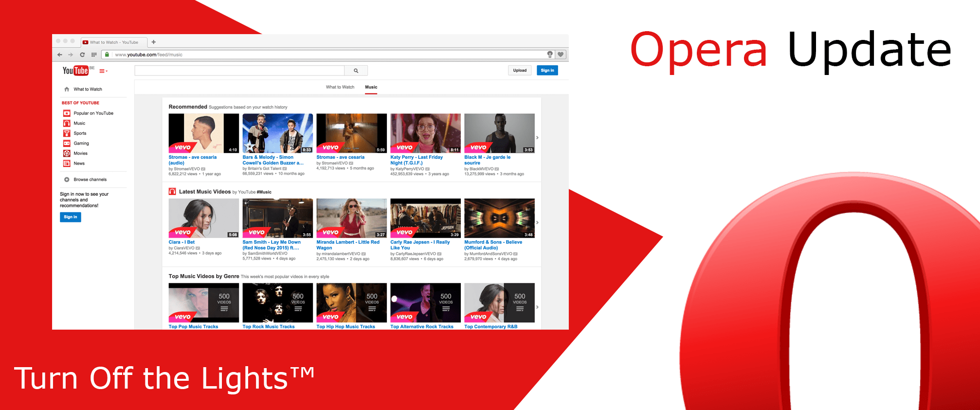This screenshot has height=410, width=980.
Task: Click the Browse channels plus icon
Action: click(x=67, y=180)
